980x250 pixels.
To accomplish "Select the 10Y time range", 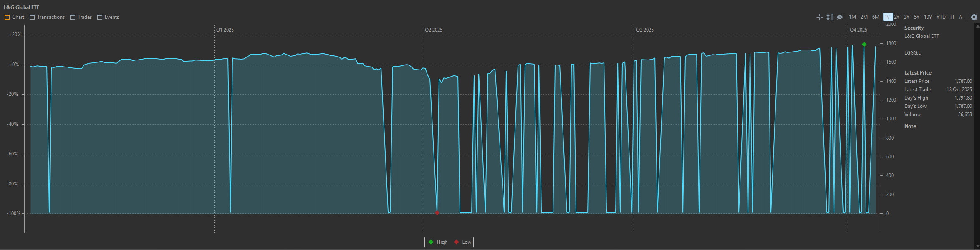I will point(928,17).
